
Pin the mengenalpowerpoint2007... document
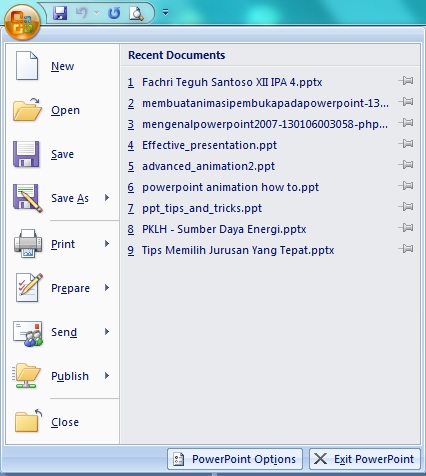[406, 123]
